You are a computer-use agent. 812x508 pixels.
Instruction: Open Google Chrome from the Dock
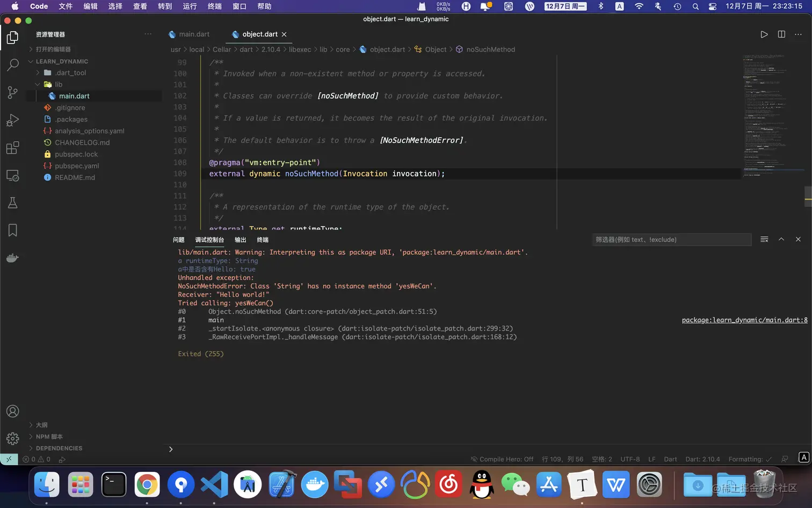point(147,485)
